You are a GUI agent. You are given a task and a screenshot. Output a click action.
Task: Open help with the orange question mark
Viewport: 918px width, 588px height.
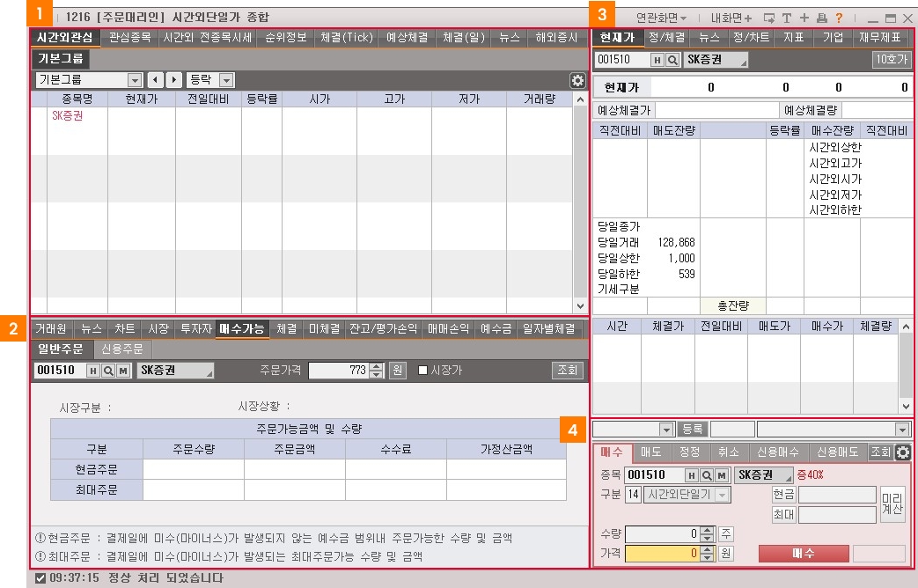point(839,18)
